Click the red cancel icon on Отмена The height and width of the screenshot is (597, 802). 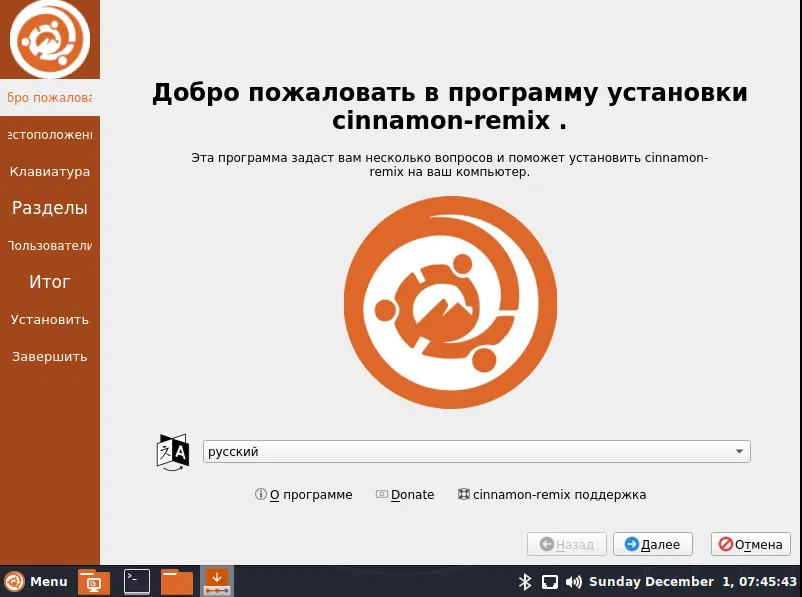click(725, 544)
